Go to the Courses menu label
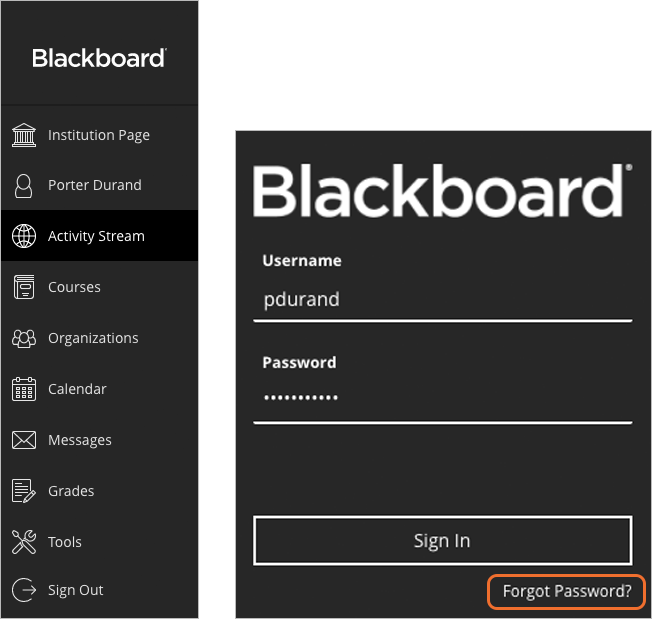 click(74, 287)
